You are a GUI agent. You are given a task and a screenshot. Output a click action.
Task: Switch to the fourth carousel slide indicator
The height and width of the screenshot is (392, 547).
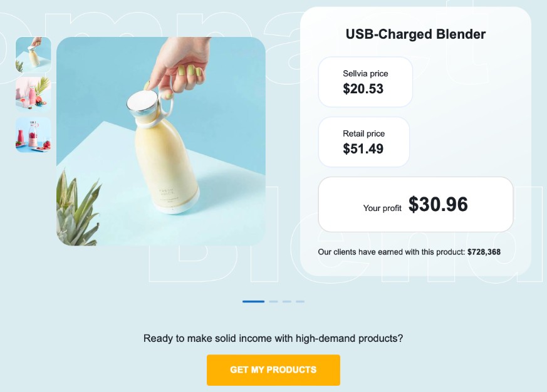(x=300, y=302)
